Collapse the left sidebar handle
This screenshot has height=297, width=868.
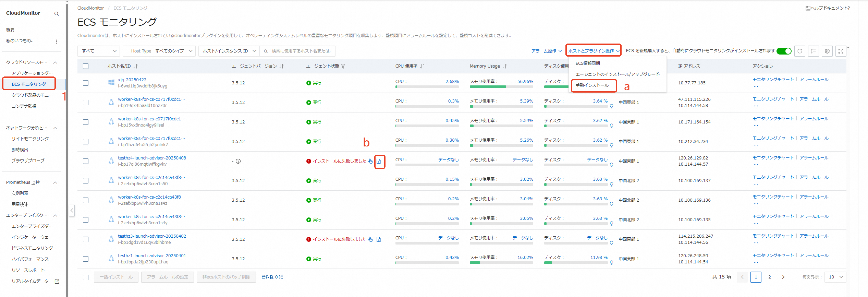point(72,210)
